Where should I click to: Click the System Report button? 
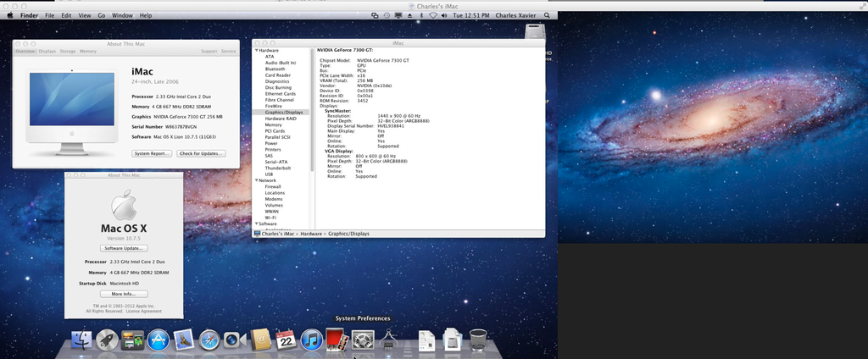click(x=152, y=153)
